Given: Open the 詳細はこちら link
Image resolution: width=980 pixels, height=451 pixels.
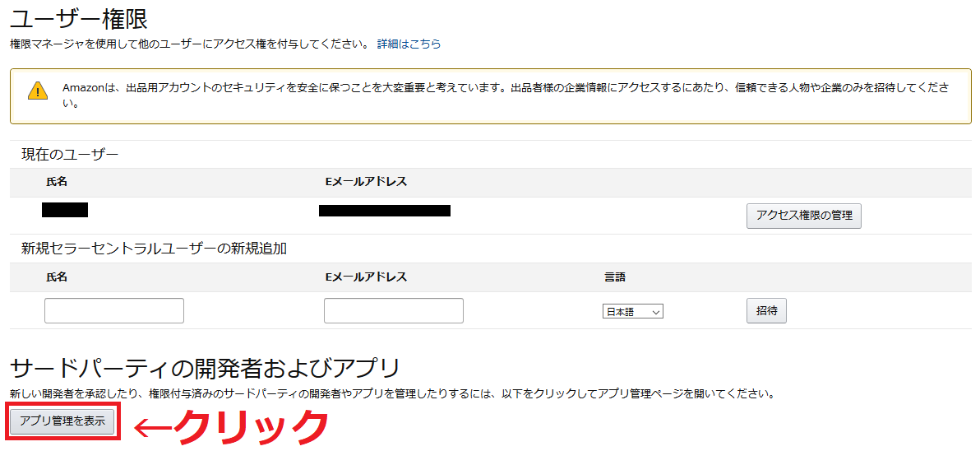Looking at the screenshot, I should (x=409, y=44).
